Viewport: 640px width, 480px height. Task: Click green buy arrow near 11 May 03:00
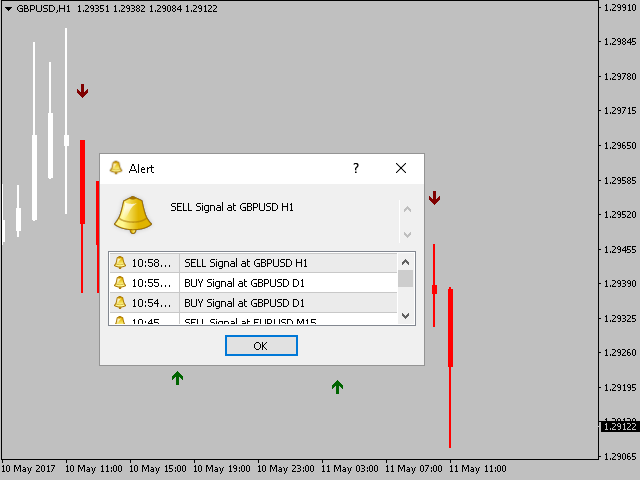tap(337, 387)
